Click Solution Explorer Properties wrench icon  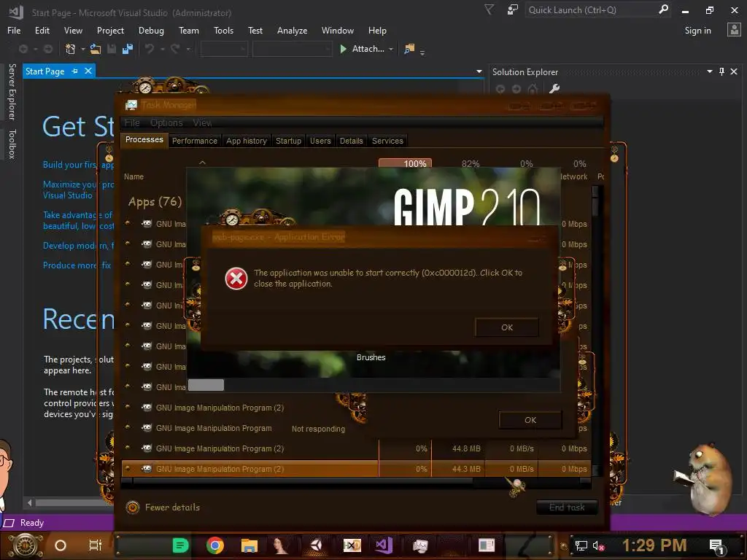[x=554, y=88]
